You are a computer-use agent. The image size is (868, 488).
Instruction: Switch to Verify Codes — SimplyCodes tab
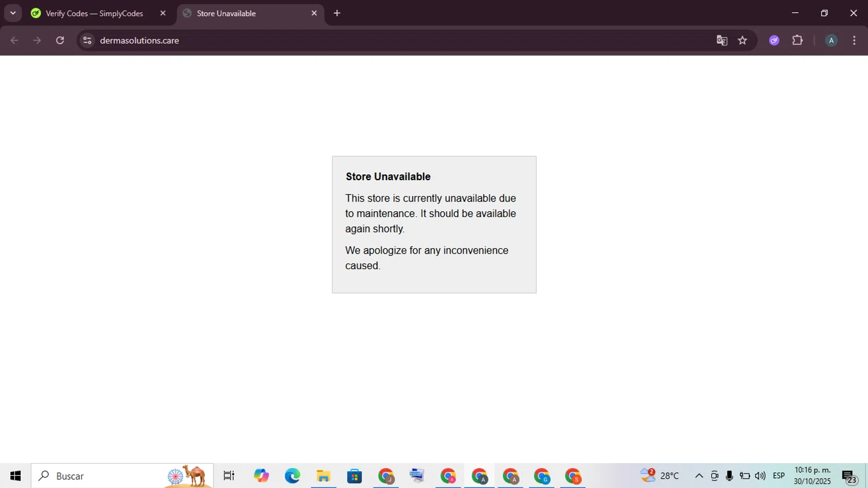pyautogui.click(x=94, y=13)
